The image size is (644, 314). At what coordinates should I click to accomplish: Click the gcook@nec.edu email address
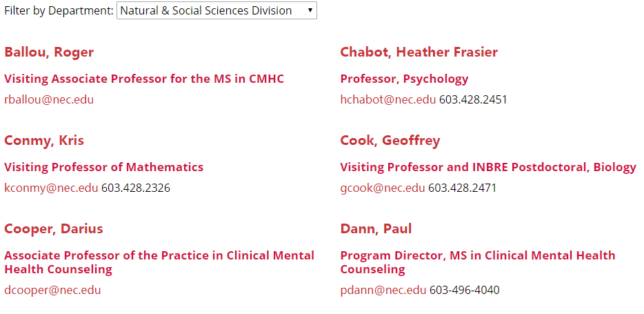(383, 188)
